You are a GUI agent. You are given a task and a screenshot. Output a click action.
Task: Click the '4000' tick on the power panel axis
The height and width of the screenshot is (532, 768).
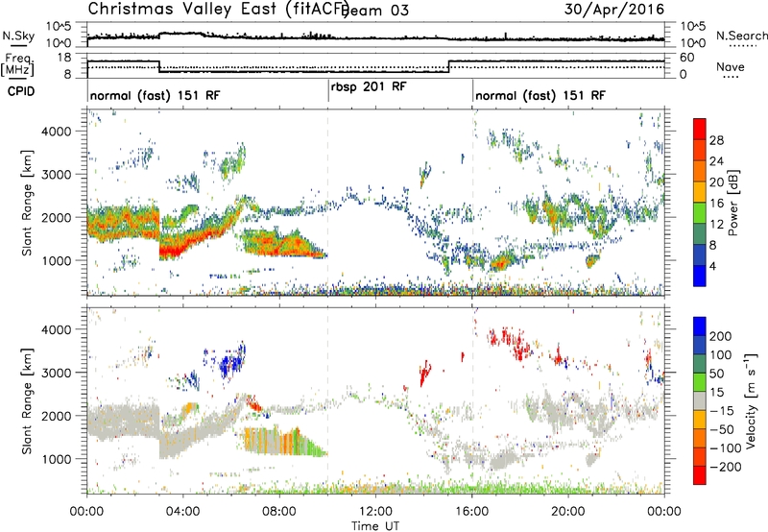coord(57,132)
